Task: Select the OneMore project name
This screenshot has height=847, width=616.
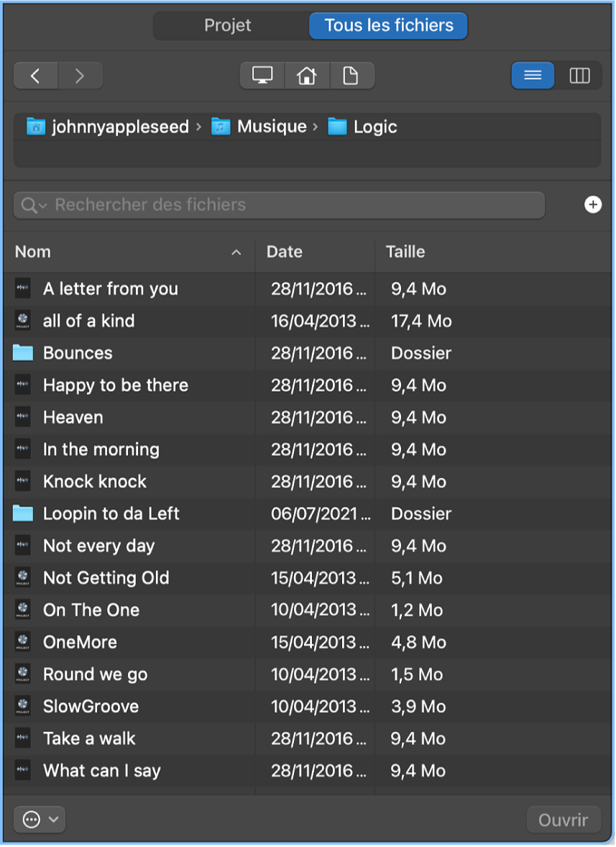Action: [x=80, y=642]
